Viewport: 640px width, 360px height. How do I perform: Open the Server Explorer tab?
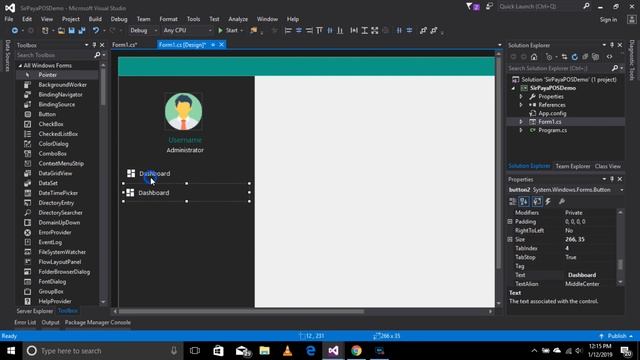pos(35,311)
